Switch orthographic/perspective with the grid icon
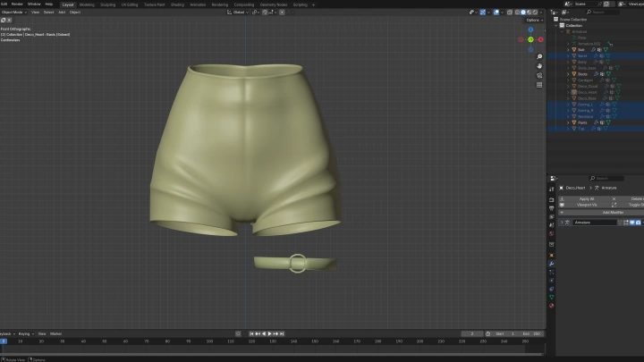 [539, 85]
